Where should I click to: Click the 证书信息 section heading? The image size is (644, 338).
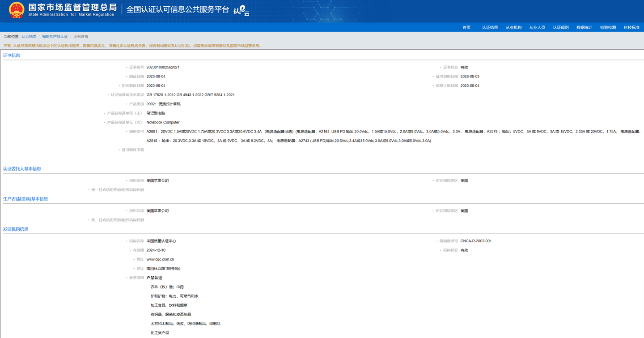[x=12, y=56]
